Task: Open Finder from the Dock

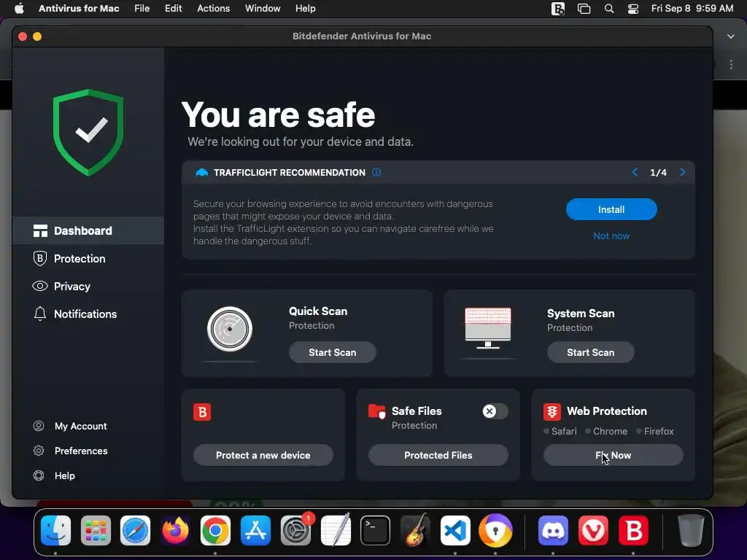Action: 55,530
